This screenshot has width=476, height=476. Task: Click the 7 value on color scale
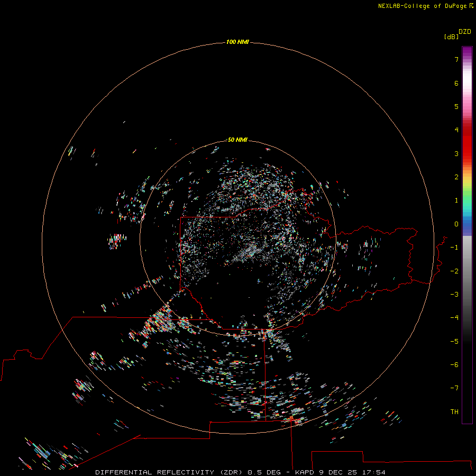point(456,59)
